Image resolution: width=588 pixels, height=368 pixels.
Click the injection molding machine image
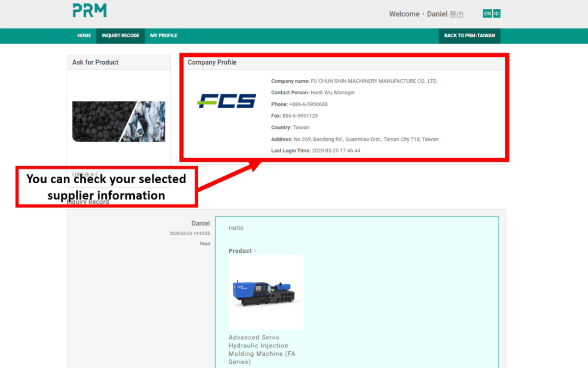click(266, 293)
